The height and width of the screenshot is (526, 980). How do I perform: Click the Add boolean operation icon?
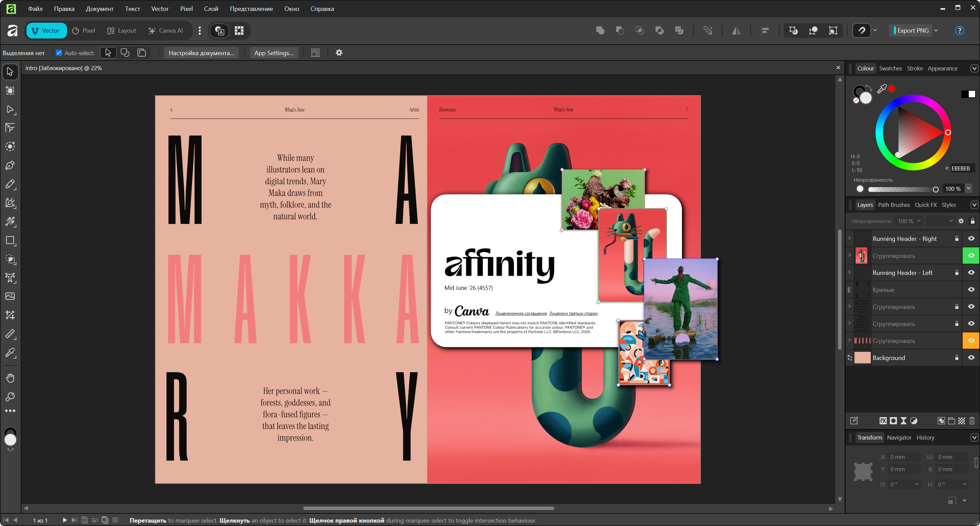(x=600, y=30)
